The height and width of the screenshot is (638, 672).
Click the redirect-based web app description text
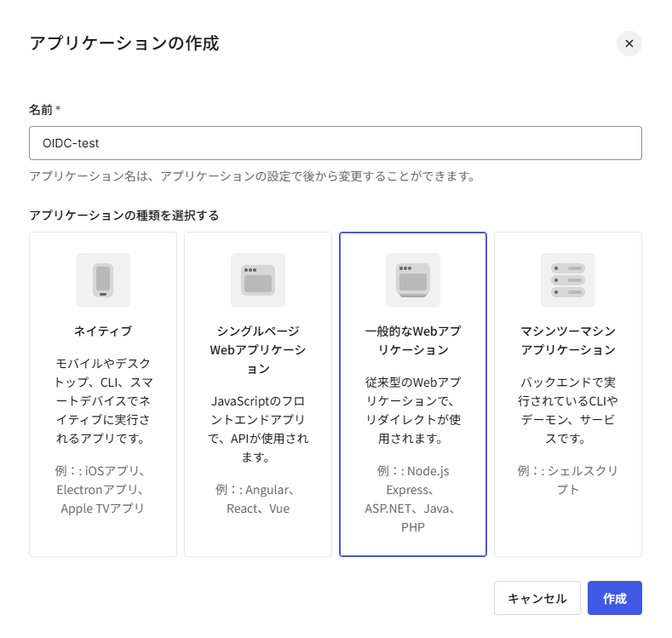coord(413,410)
